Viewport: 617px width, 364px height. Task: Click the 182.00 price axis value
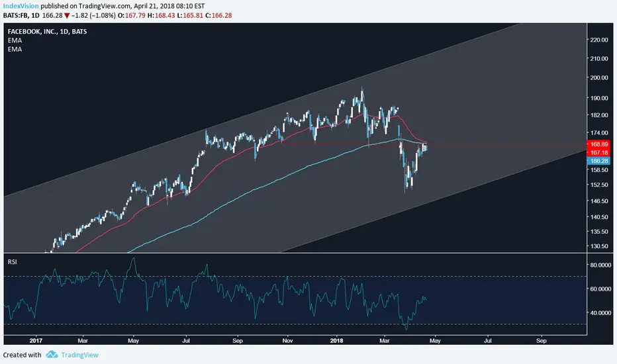[x=599, y=115]
